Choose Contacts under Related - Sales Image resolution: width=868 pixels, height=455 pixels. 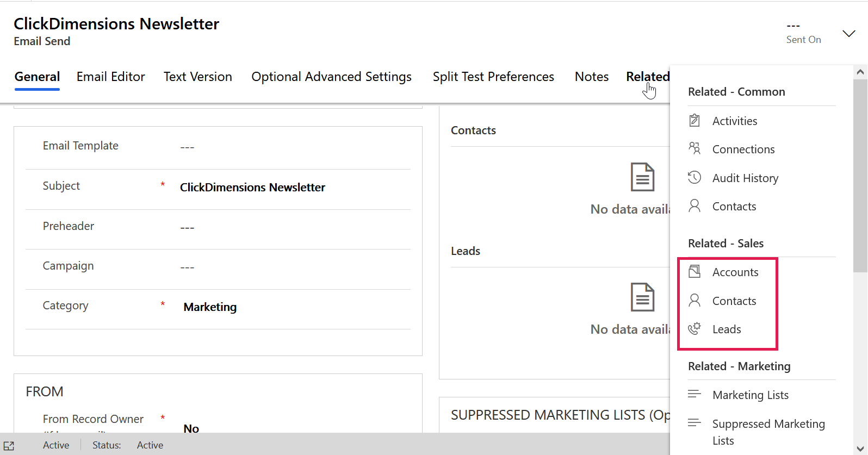click(x=734, y=301)
